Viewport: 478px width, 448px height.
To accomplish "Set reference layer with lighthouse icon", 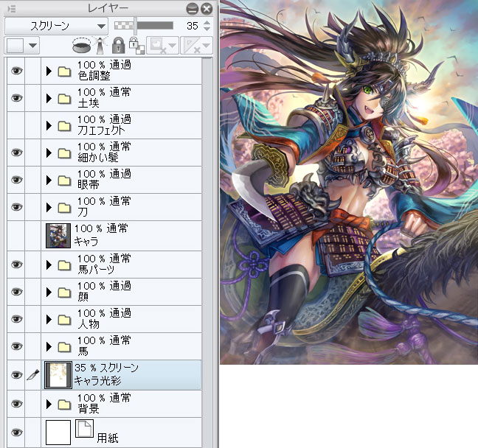I will 100,45.
